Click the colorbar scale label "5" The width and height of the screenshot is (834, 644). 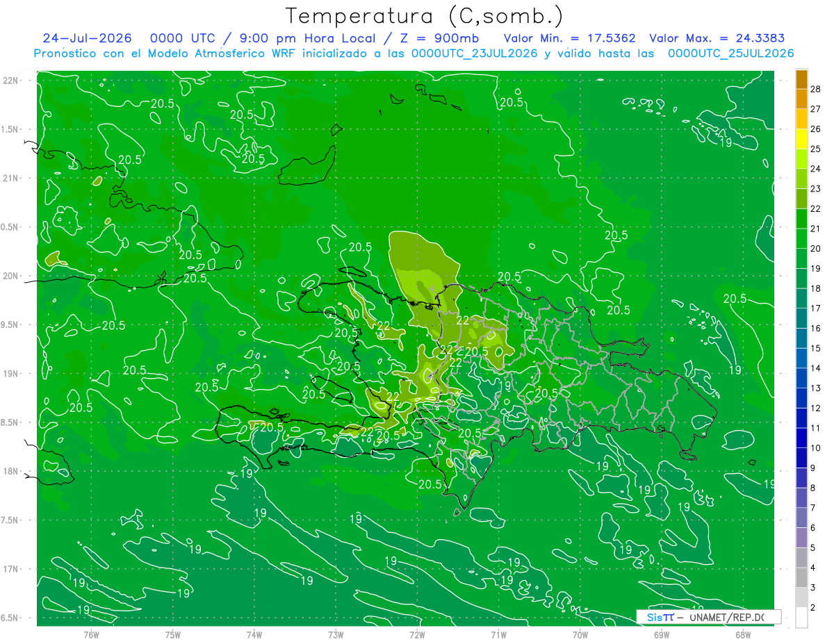pos(814,547)
